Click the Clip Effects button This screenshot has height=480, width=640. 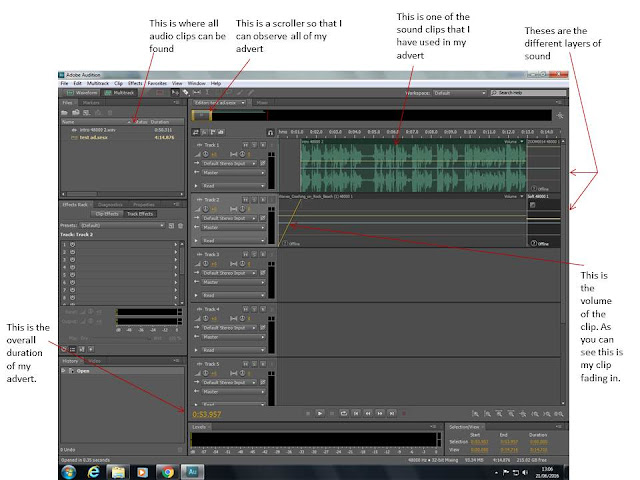[x=107, y=213]
